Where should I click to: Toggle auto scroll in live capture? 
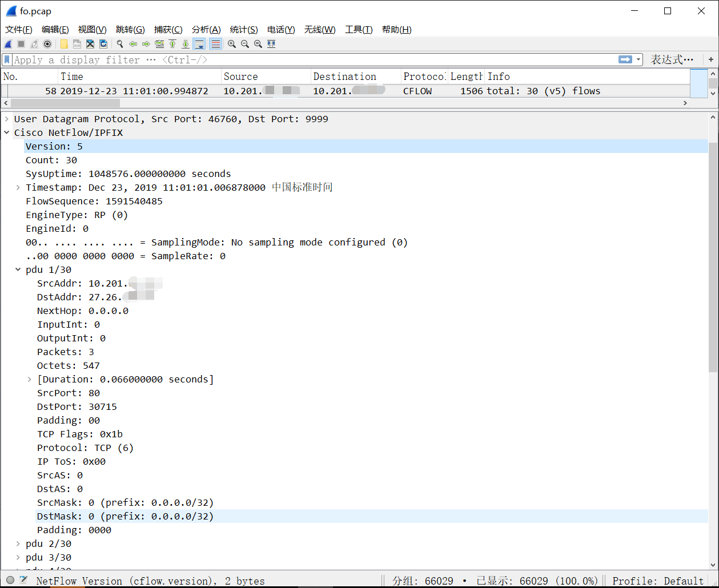coord(199,44)
